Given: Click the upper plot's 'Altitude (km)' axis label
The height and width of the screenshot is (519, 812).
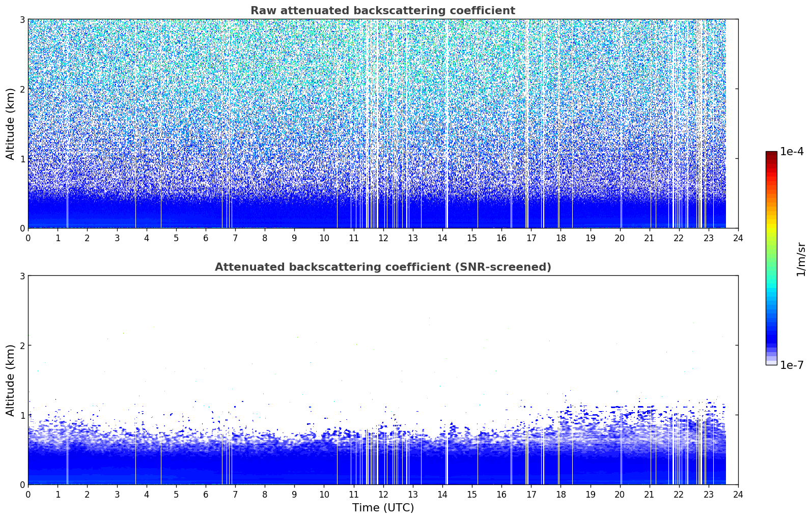Looking at the screenshot, I should (x=11, y=124).
